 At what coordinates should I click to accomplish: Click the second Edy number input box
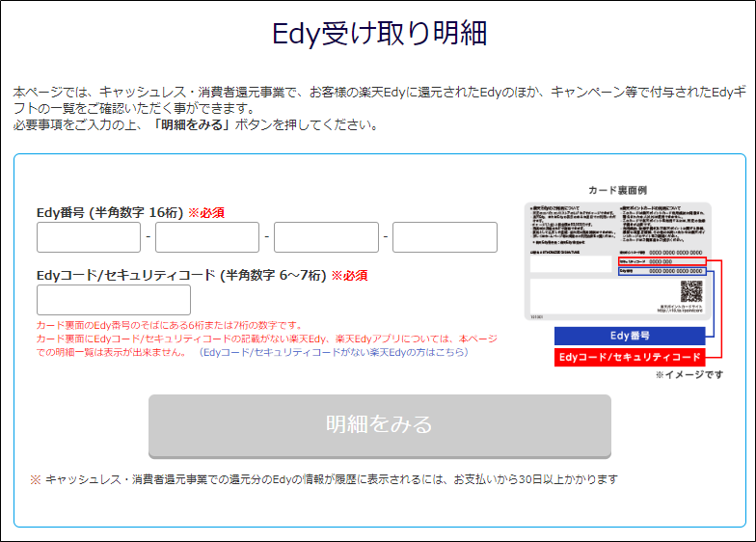click(207, 237)
